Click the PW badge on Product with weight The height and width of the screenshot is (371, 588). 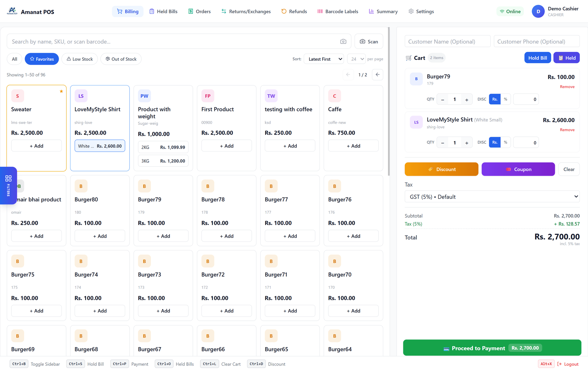(144, 96)
